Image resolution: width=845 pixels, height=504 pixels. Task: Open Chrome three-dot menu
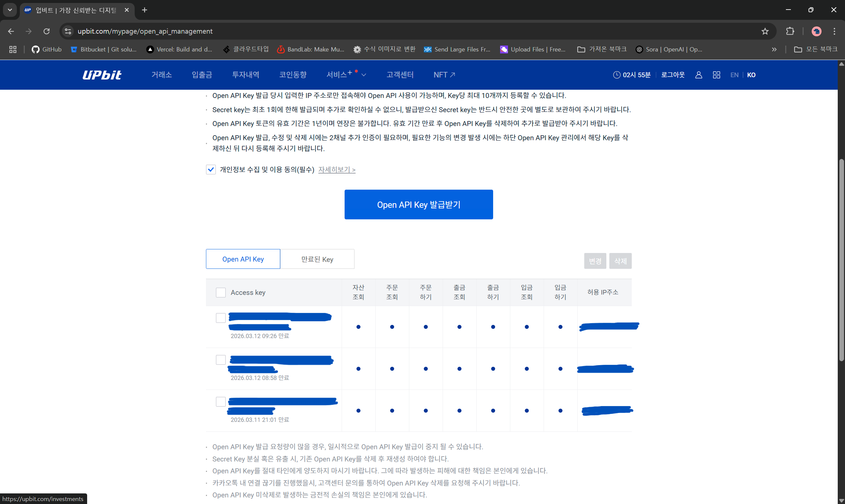click(834, 31)
